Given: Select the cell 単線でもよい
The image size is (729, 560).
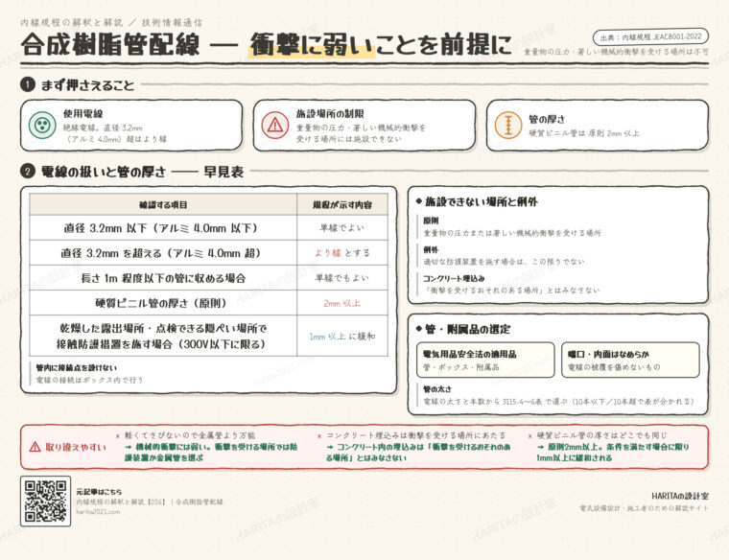Looking at the screenshot, I should click(x=342, y=278).
